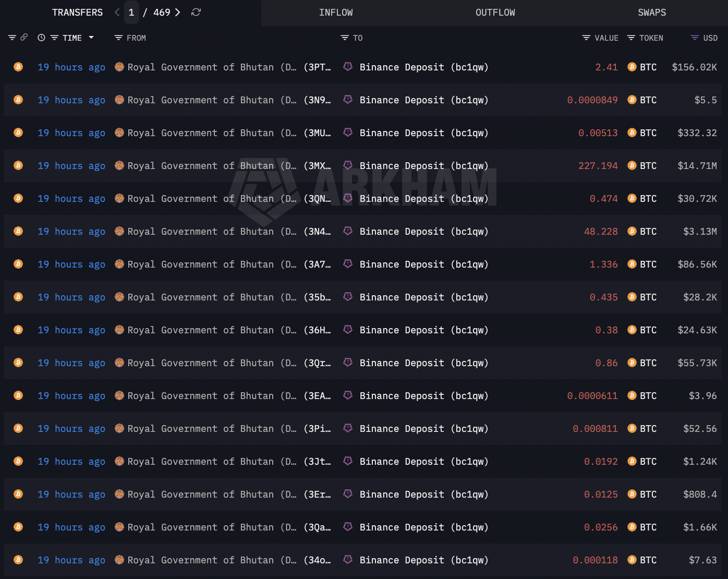Switch to the OUTFLOW tab

[495, 13]
